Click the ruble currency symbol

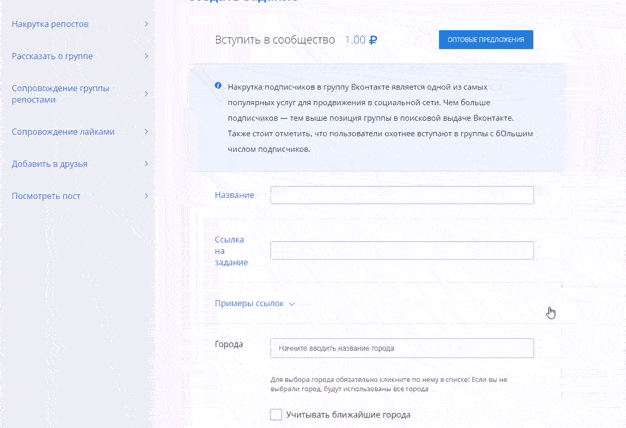pyautogui.click(x=374, y=40)
